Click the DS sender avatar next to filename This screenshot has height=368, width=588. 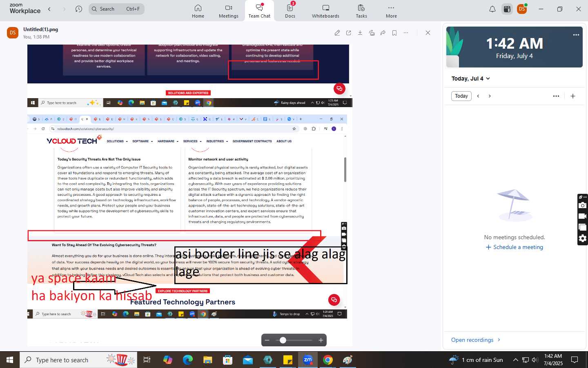(x=13, y=33)
